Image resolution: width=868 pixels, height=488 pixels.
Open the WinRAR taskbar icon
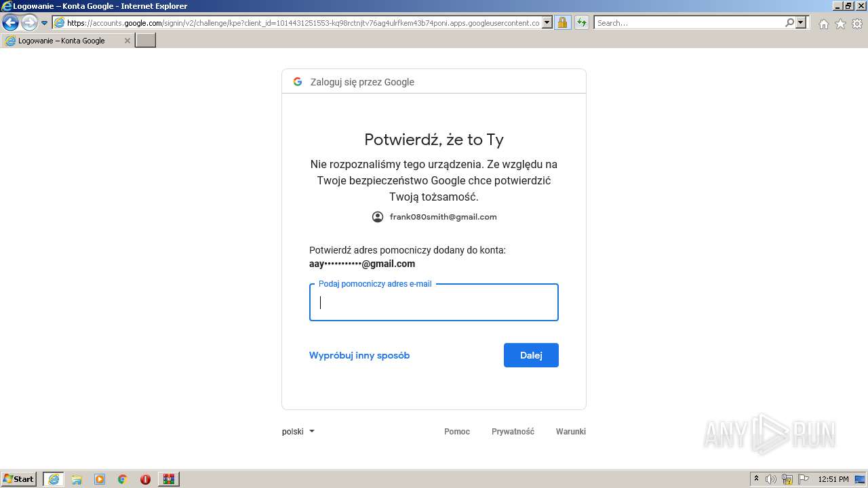point(168,479)
